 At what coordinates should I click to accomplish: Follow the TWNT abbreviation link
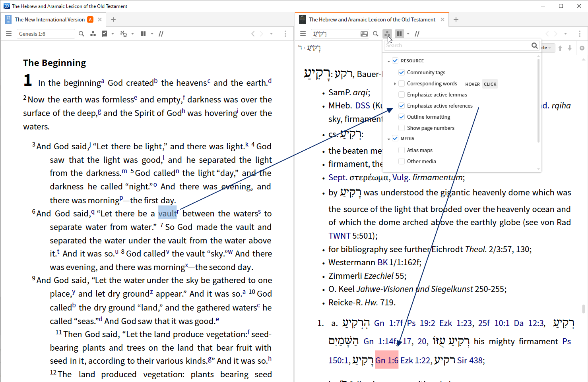click(x=340, y=236)
